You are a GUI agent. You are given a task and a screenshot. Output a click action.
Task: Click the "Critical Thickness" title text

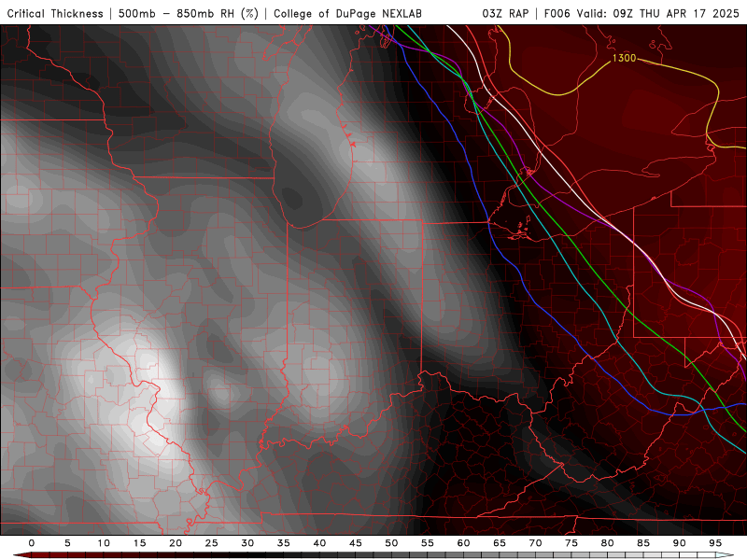(x=55, y=13)
